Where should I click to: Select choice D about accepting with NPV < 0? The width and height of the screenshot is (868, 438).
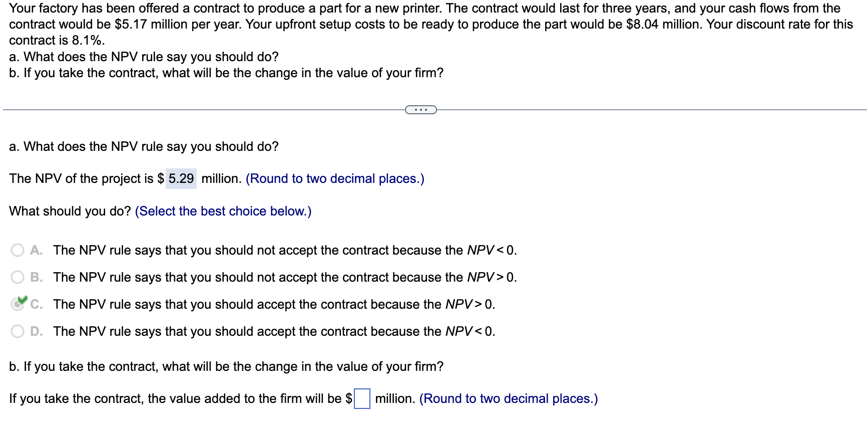tap(17, 331)
